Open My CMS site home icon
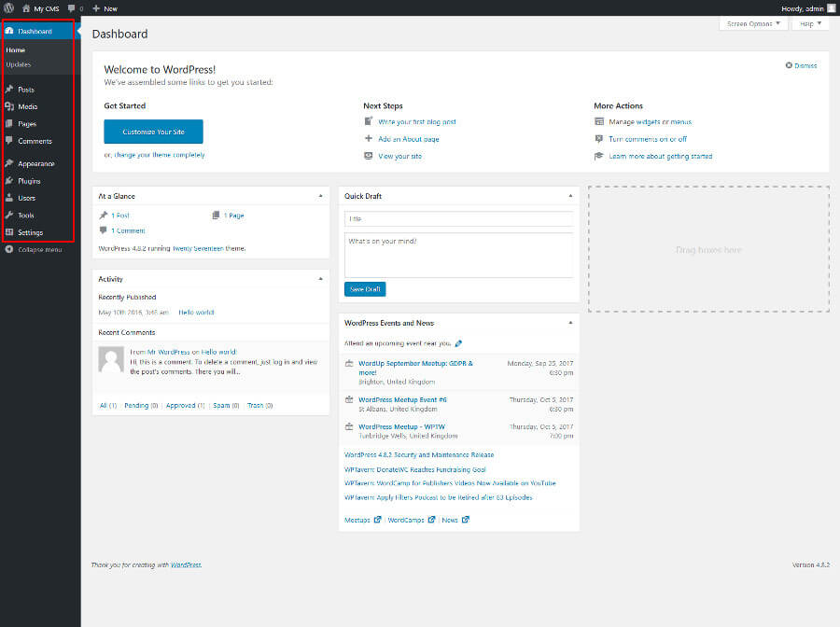This screenshot has height=627, width=840. (26, 8)
